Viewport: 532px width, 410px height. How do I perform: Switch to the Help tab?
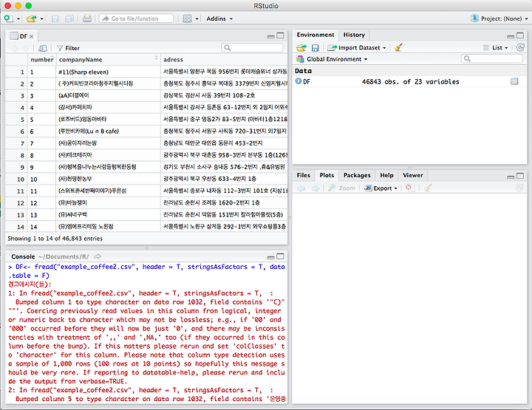(x=386, y=175)
